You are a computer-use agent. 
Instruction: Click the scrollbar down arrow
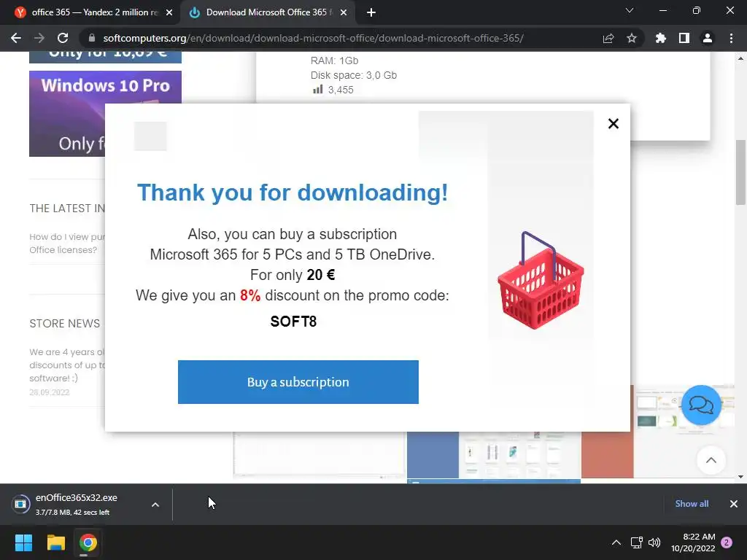click(740, 477)
